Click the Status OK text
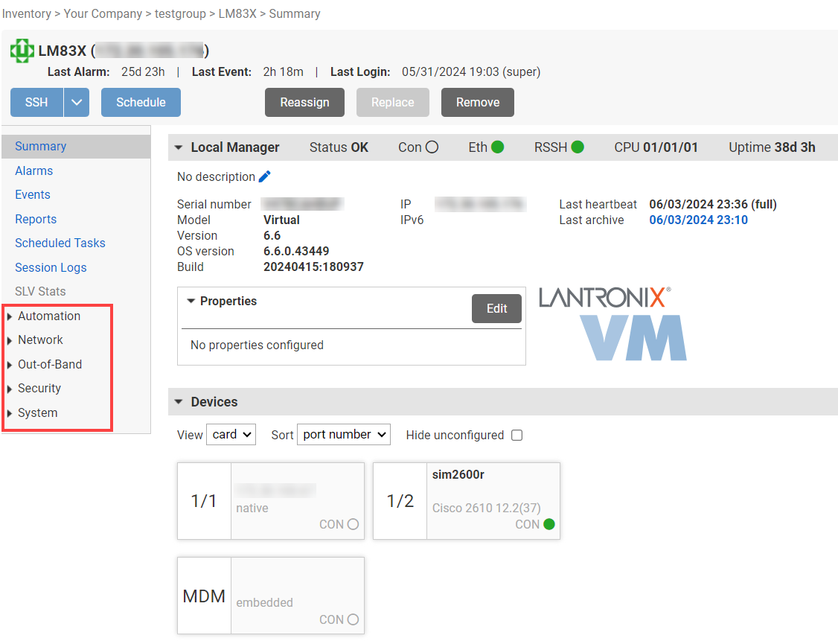This screenshot has height=644, width=838. coord(339,147)
